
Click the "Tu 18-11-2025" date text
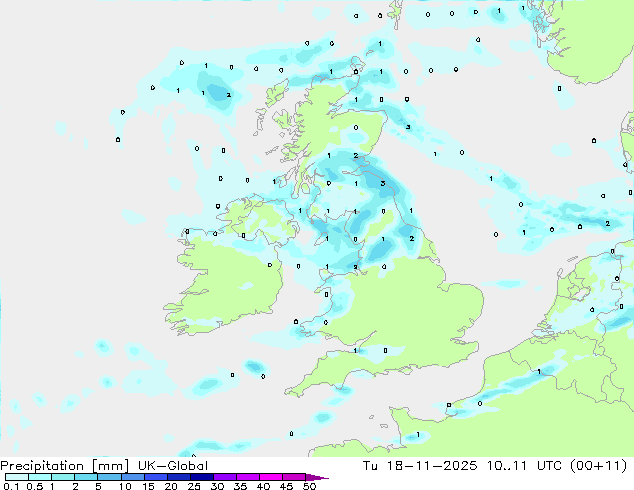(420, 466)
